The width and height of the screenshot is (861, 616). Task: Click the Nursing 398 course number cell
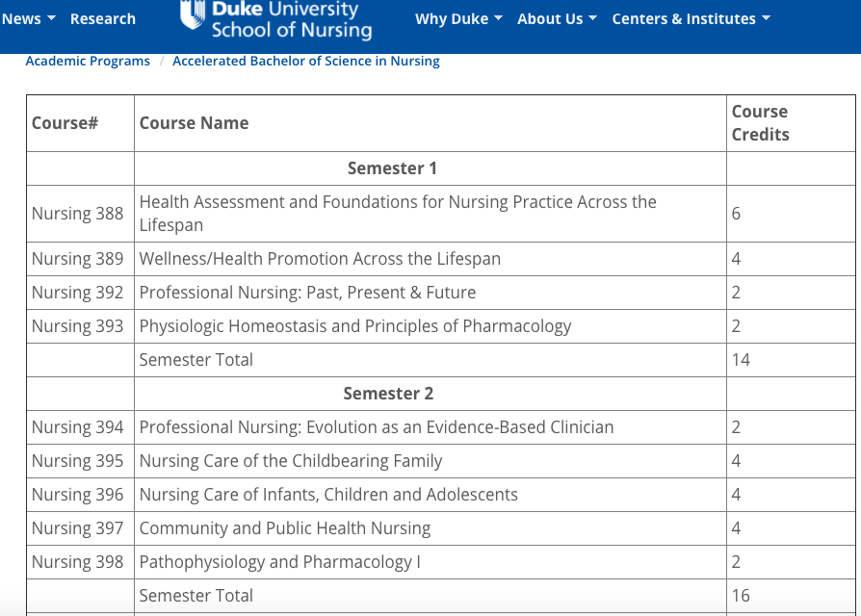point(78,562)
